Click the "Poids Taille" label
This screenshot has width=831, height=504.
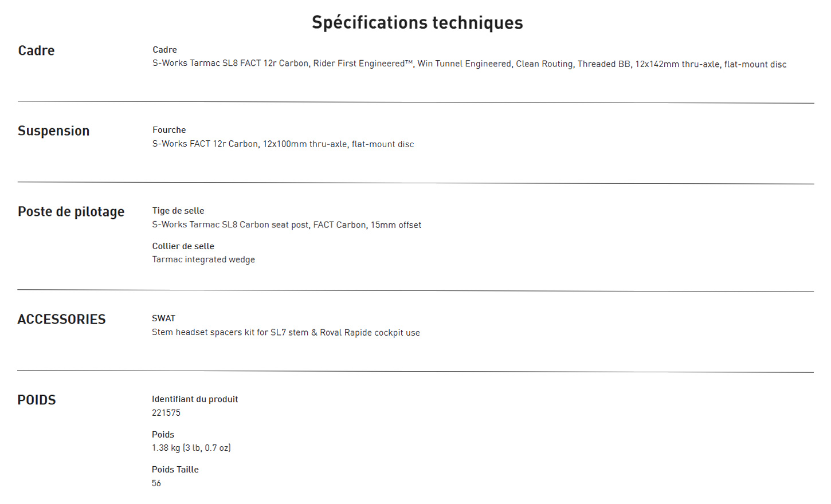(175, 470)
